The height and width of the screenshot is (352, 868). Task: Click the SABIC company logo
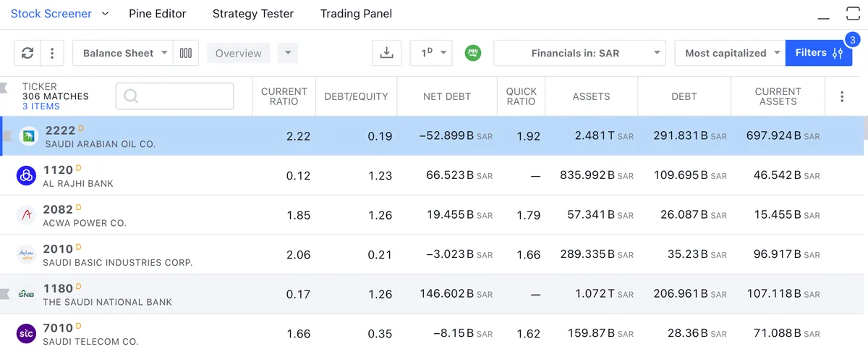(26, 254)
